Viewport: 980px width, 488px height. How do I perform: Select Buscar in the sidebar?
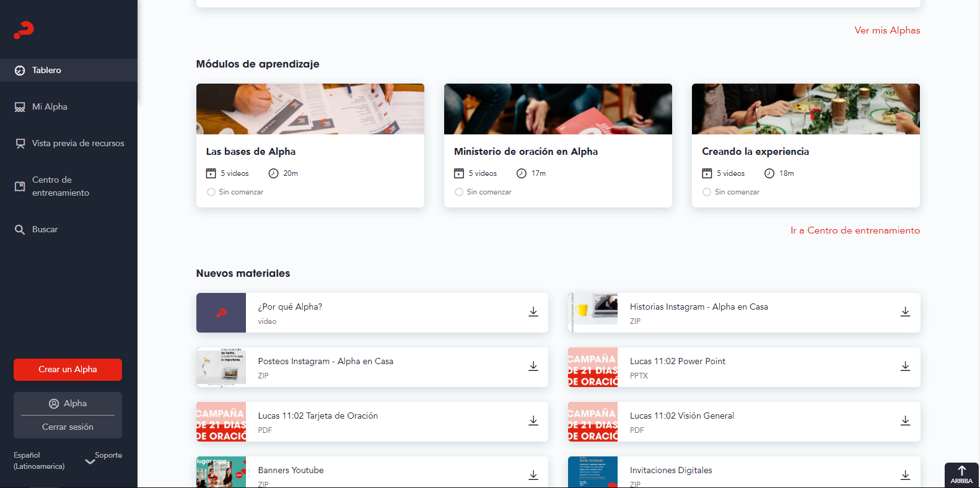tap(69, 230)
